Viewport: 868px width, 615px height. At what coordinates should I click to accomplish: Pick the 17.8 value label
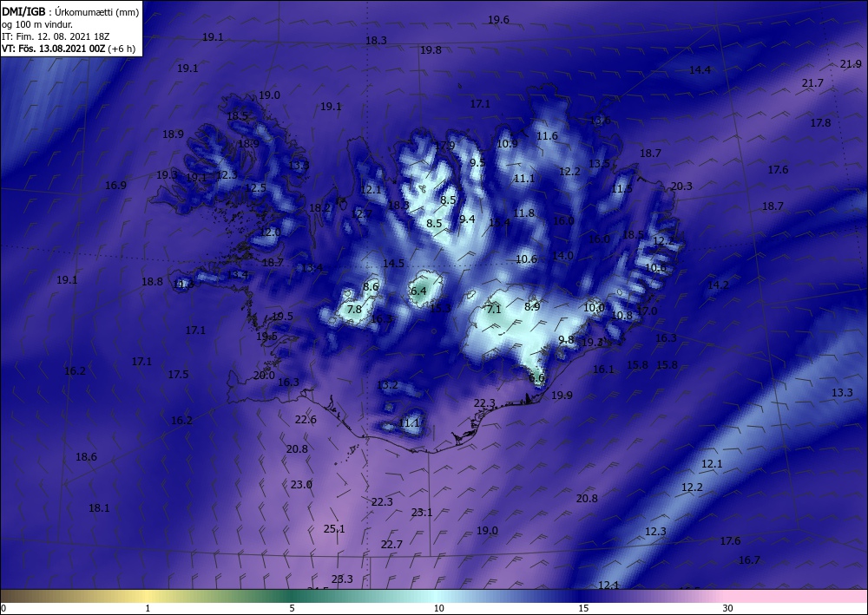click(x=820, y=123)
